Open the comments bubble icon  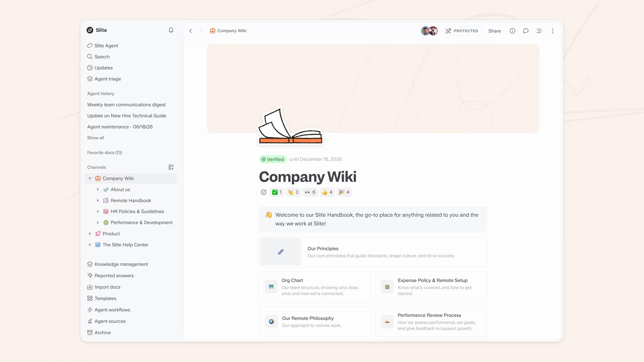[526, 31]
